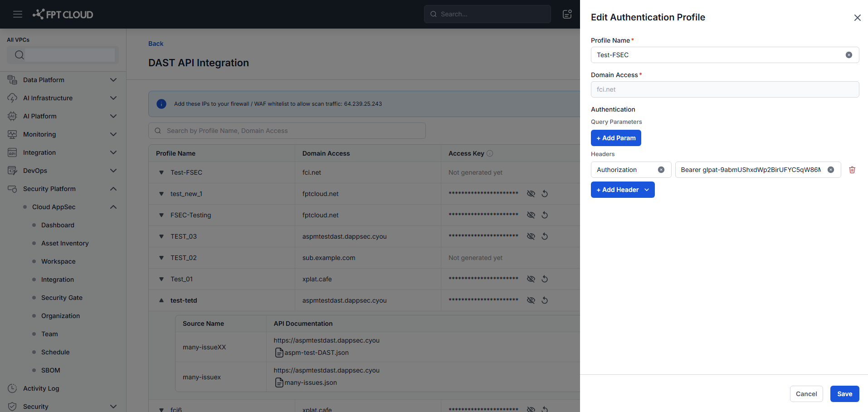Open Asset Inventory in sidebar
The height and width of the screenshot is (412, 868).
click(65, 243)
